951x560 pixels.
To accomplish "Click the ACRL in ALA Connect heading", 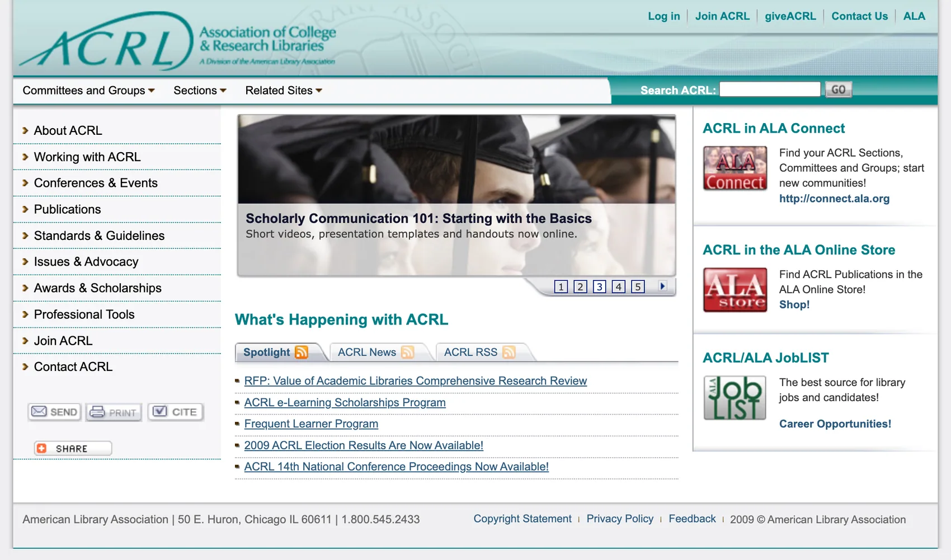I will tap(774, 128).
